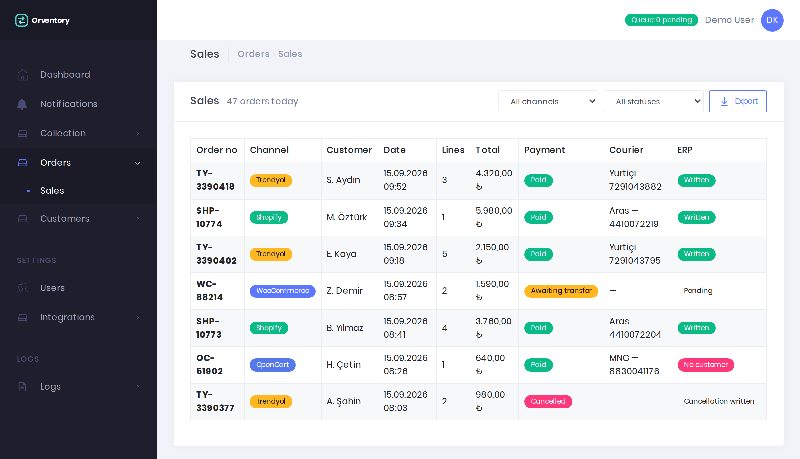Collapse the Orders submenu chevron
800x459 pixels.
click(138, 163)
